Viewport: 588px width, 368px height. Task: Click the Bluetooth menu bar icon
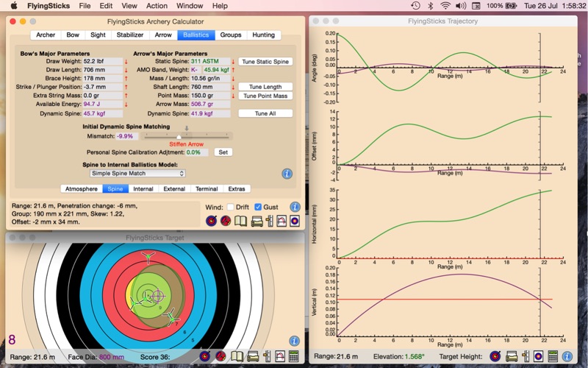pyautogui.click(x=430, y=6)
